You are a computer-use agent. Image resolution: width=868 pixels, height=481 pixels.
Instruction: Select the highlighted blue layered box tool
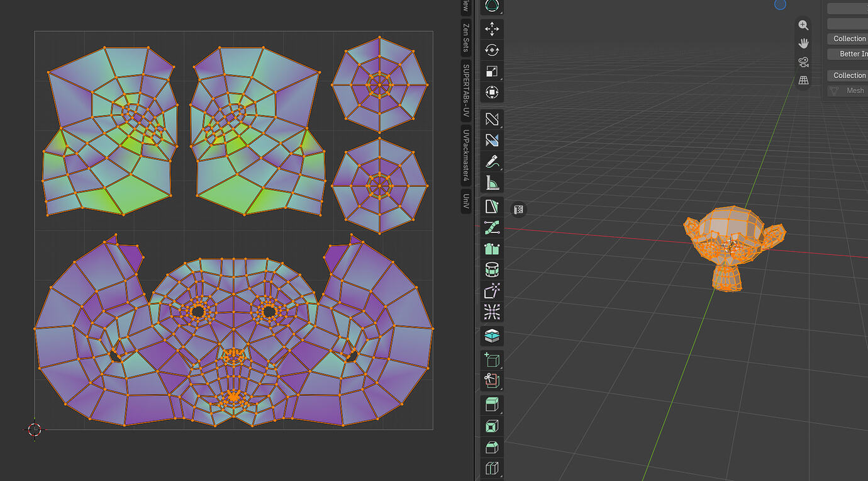(492, 336)
